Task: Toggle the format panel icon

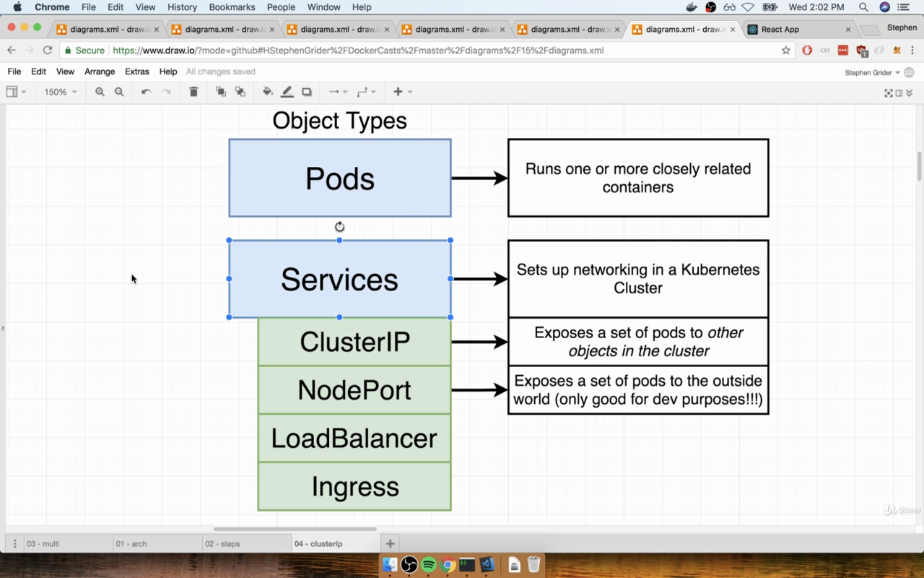Action: 899,92
